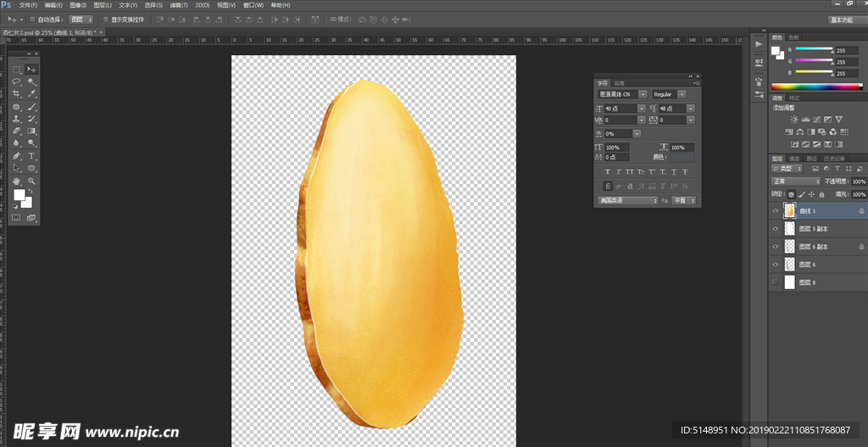
Task: Select the Dodge tool
Action: 31,143
